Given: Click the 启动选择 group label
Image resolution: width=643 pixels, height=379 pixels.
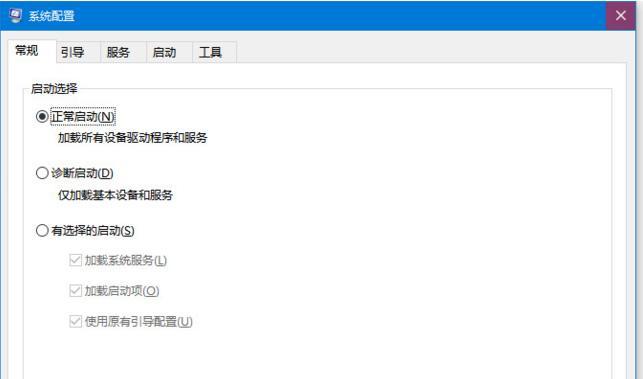Looking at the screenshot, I should point(54,89).
